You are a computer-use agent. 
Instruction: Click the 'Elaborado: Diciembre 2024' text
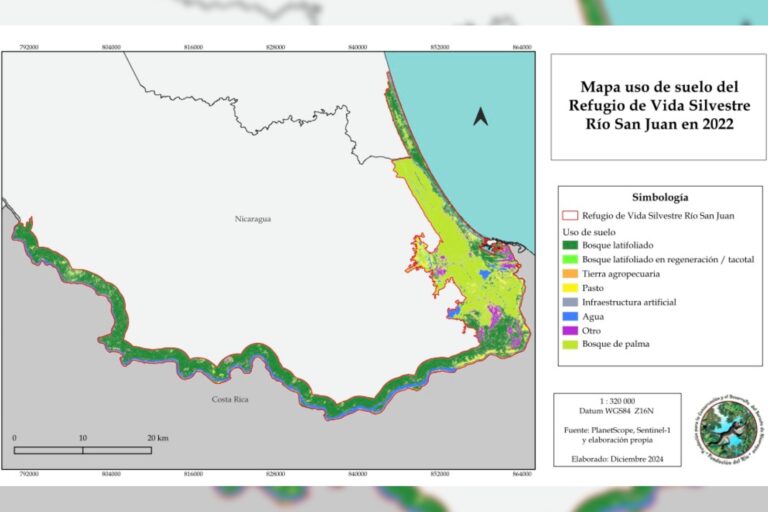pyautogui.click(x=617, y=459)
